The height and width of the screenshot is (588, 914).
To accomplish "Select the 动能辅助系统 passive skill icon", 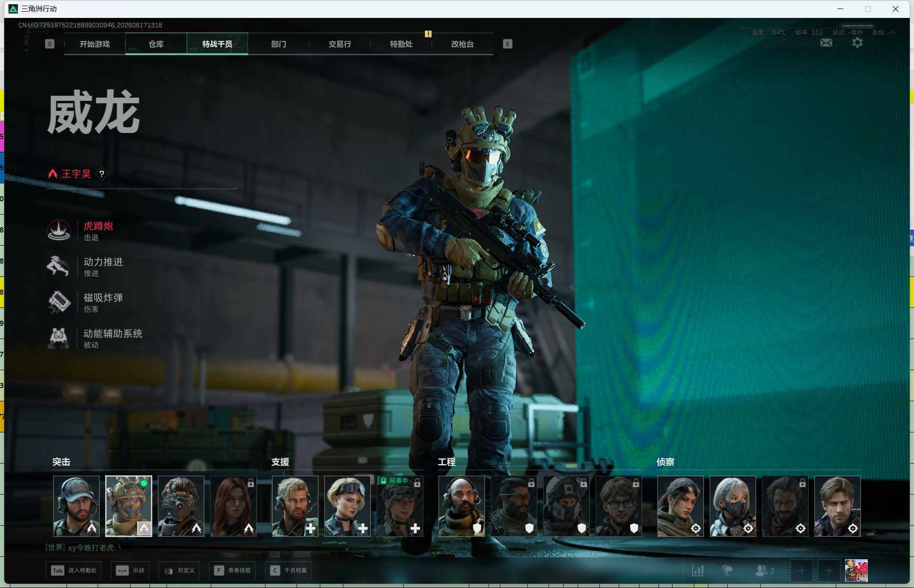I will [58, 338].
